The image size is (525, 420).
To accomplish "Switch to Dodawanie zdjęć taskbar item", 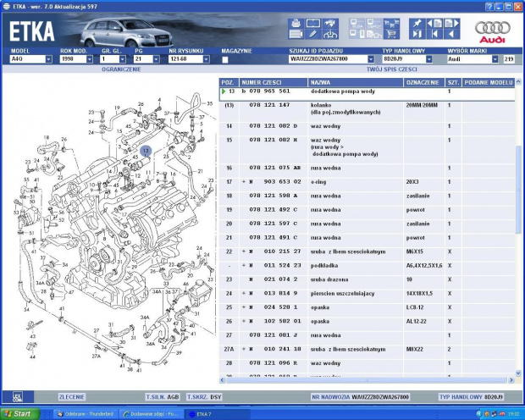I will (x=151, y=414).
